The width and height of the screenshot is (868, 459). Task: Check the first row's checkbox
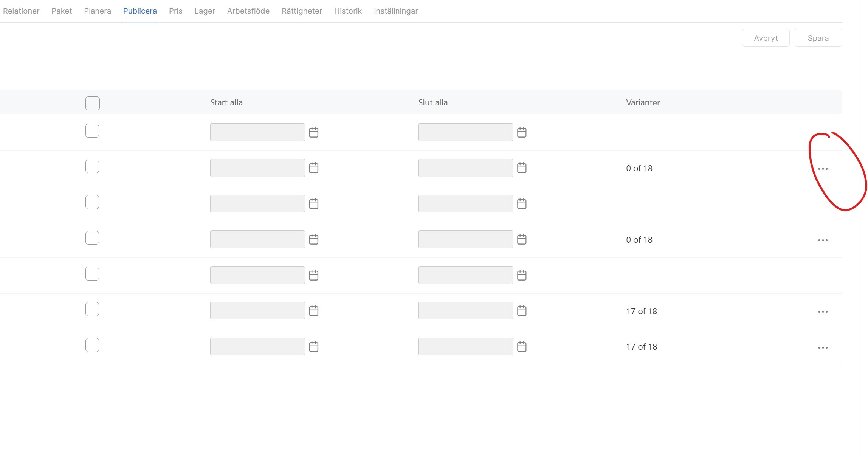coord(92,131)
